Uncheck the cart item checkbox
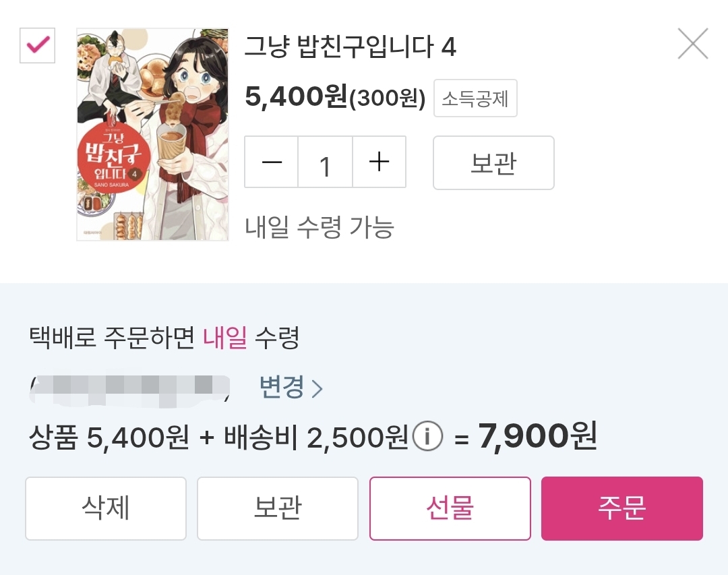The height and width of the screenshot is (575, 728). pyautogui.click(x=37, y=46)
